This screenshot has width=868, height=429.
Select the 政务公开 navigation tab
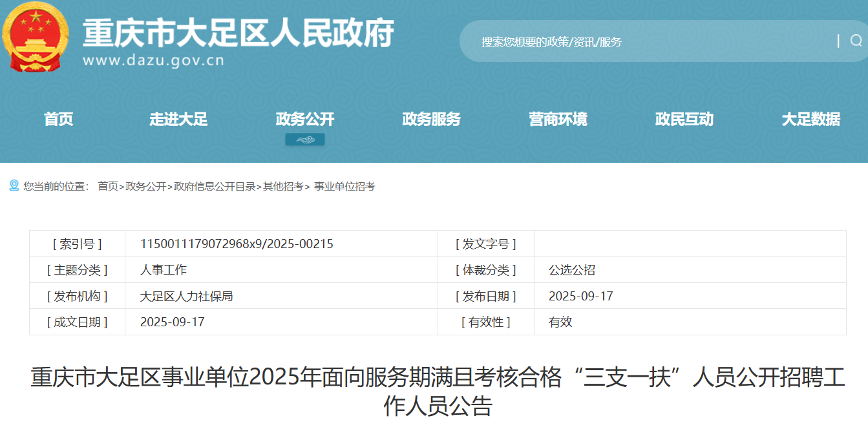click(305, 120)
